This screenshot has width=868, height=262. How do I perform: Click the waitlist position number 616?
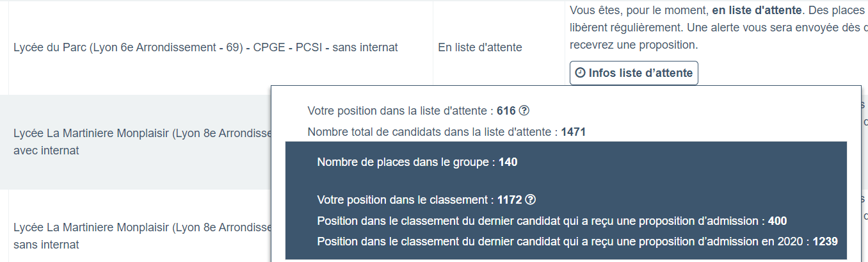tap(506, 111)
